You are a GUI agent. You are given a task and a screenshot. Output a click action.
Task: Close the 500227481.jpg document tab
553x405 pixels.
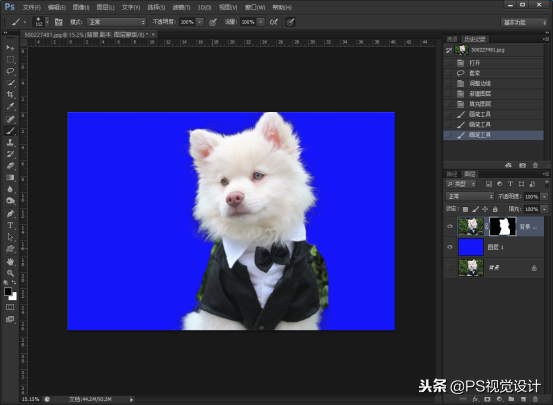click(x=153, y=35)
